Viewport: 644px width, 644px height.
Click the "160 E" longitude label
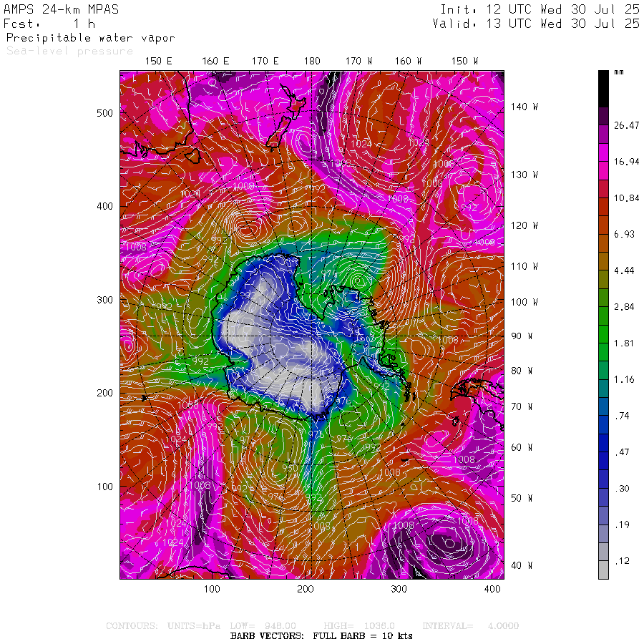click(x=215, y=62)
